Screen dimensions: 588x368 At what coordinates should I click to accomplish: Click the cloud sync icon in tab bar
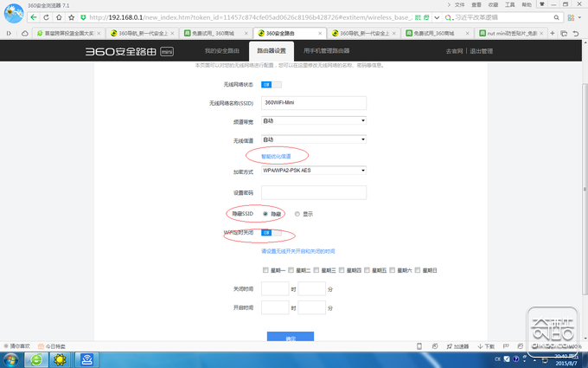[x=25, y=34]
